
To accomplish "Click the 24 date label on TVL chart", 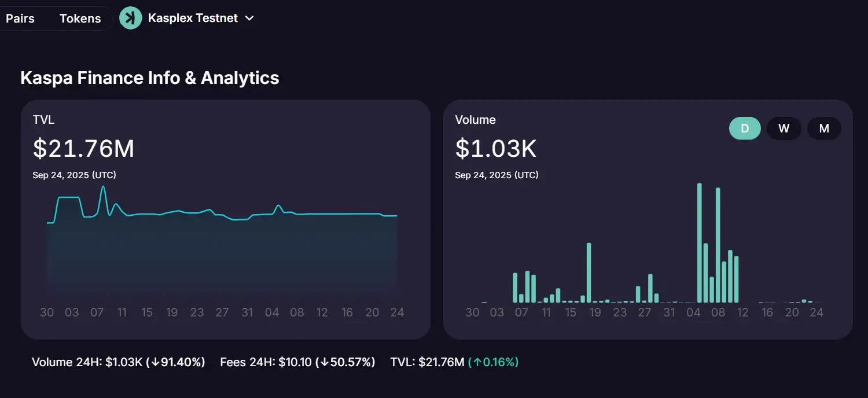I will (397, 312).
